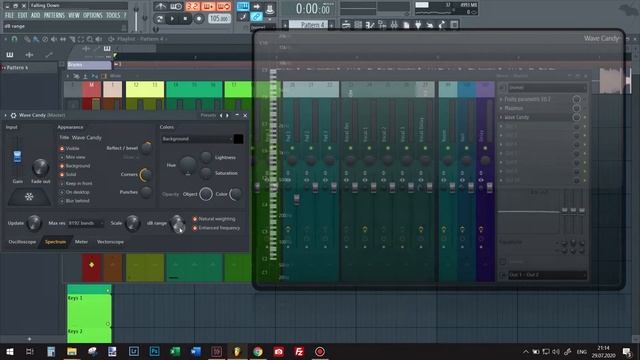The image size is (640, 360).
Task: Show patterns with the piano icon in the picker
Action: pyautogui.click(x=10, y=55)
